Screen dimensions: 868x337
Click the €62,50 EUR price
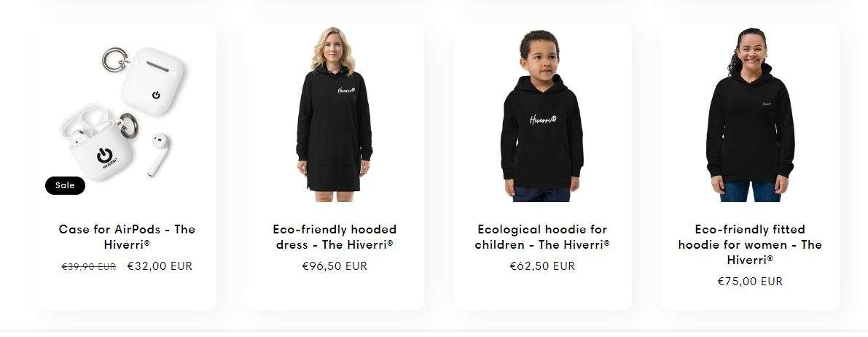coord(542,266)
